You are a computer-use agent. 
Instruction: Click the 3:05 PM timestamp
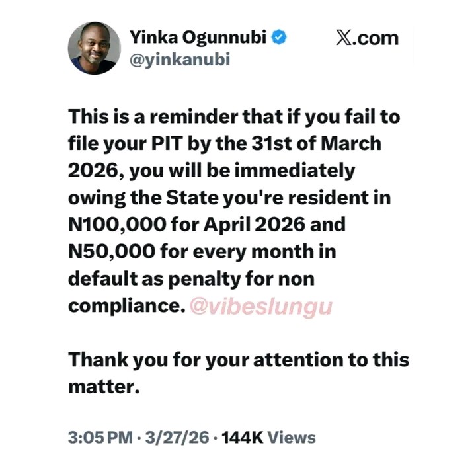point(97,437)
